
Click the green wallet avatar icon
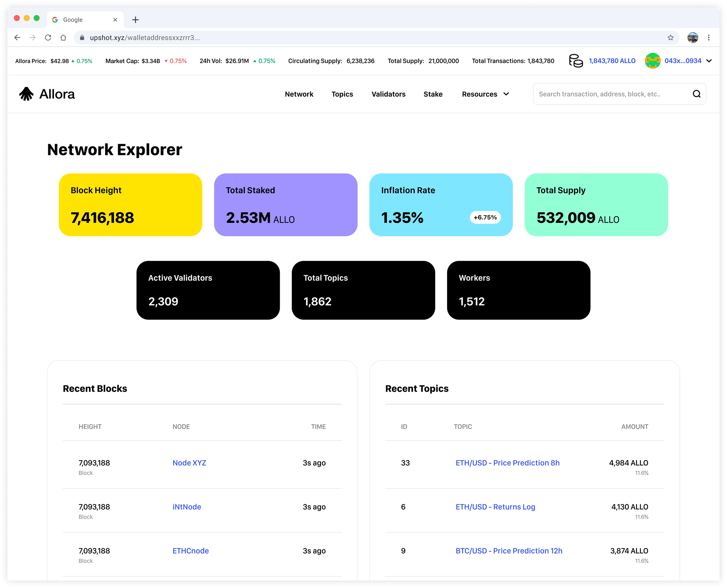652,61
